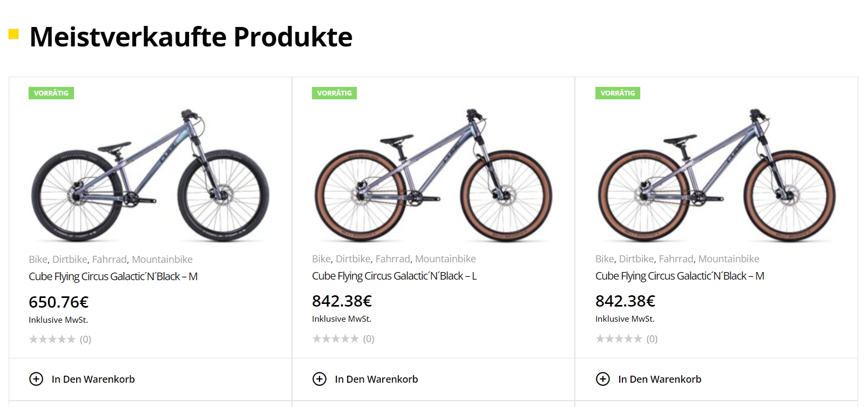
Task: Open the middle brown-tire bike image
Action: pos(433,175)
